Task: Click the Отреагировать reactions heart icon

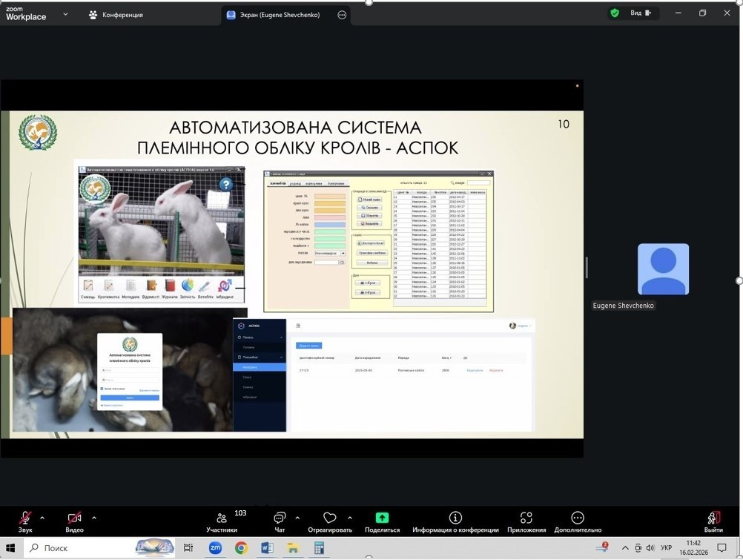Action: click(x=330, y=518)
